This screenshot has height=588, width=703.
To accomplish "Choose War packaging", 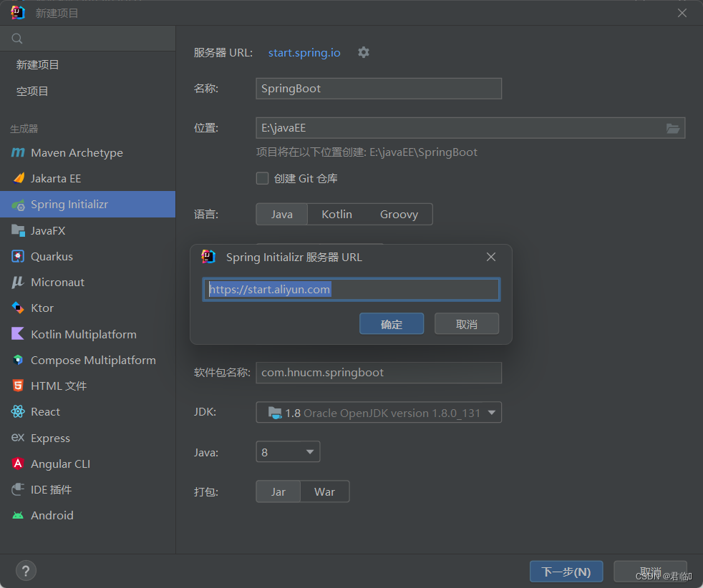I will point(324,491).
